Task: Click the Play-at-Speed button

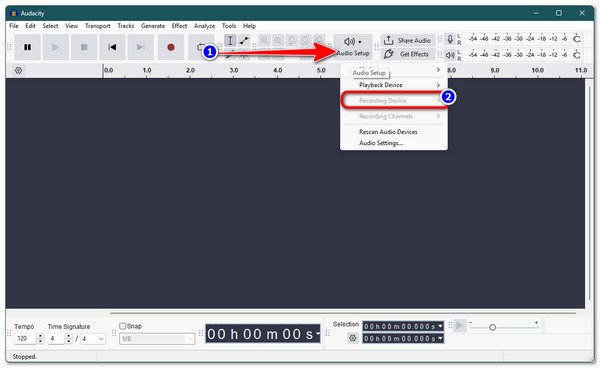Action: (460, 326)
